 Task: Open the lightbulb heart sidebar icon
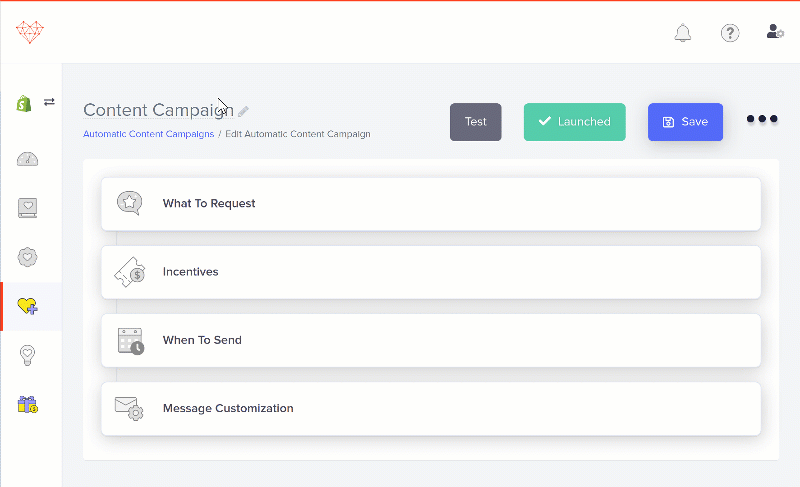coord(28,355)
